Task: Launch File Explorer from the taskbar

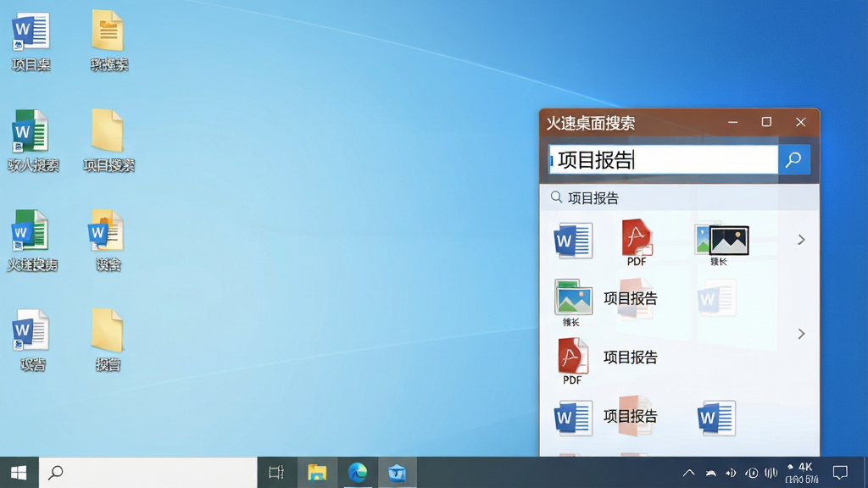Action: (317, 473)
